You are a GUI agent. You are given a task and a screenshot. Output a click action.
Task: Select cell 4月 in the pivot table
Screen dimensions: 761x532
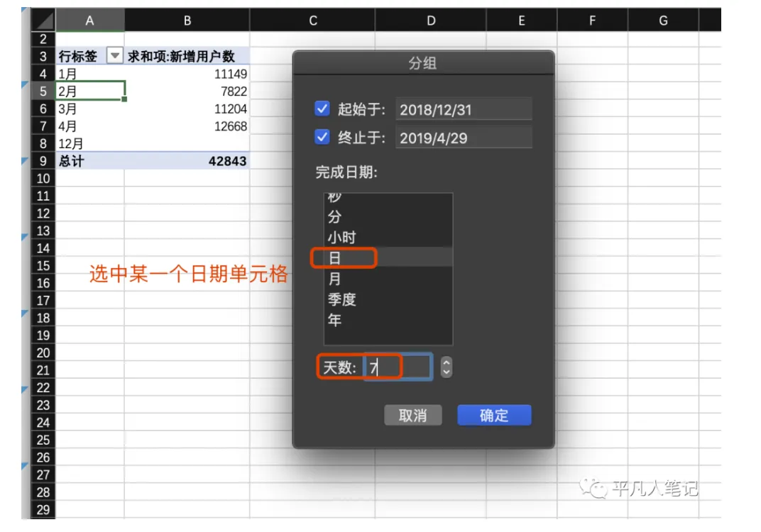[x=89, y=126]
